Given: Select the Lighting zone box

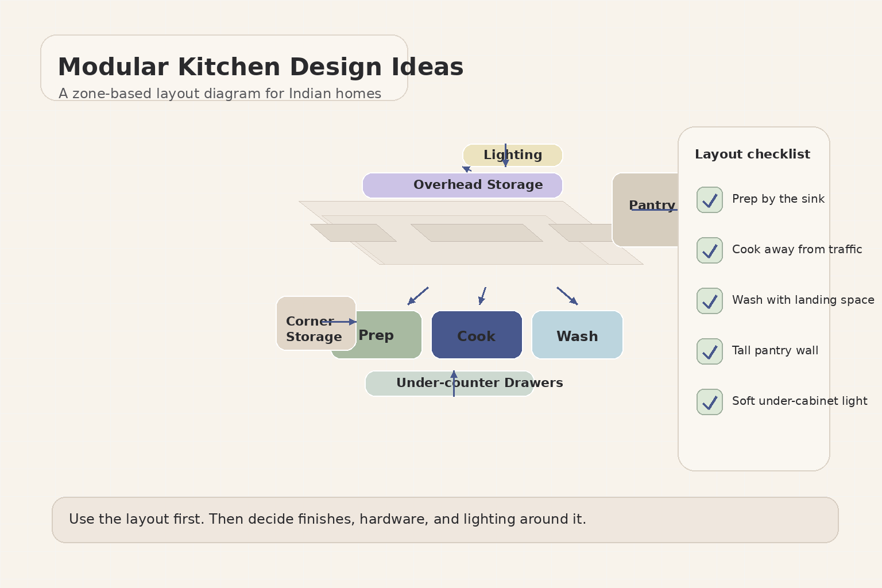Looking at the screenshot, I should [513, 155].
